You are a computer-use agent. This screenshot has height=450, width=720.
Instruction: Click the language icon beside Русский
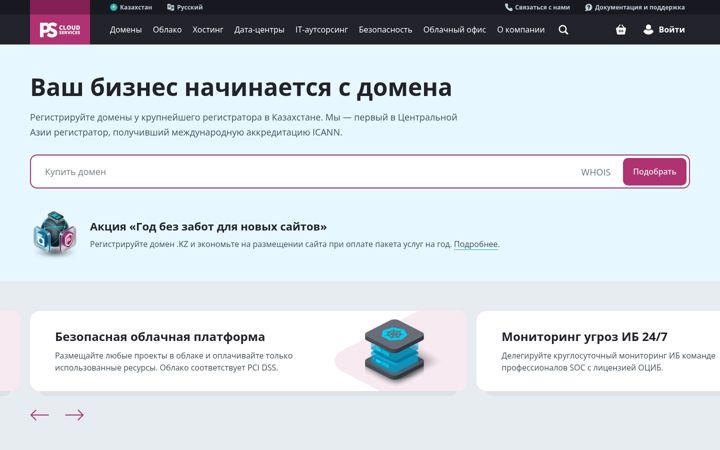(170, 7)
